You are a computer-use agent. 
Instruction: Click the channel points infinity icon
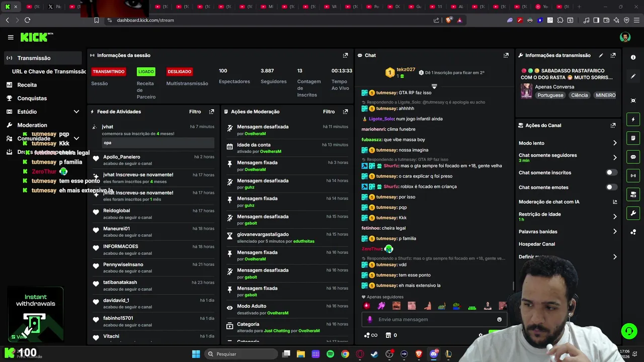[370, 335]
